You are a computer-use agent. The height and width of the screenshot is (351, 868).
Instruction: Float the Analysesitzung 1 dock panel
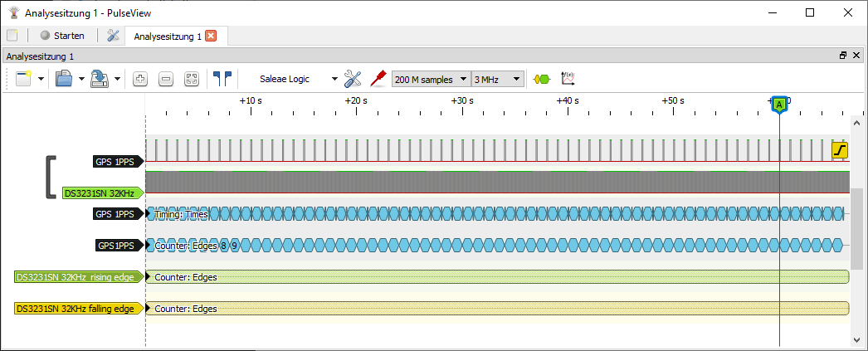pyautogui.click(x=843, y=56)
